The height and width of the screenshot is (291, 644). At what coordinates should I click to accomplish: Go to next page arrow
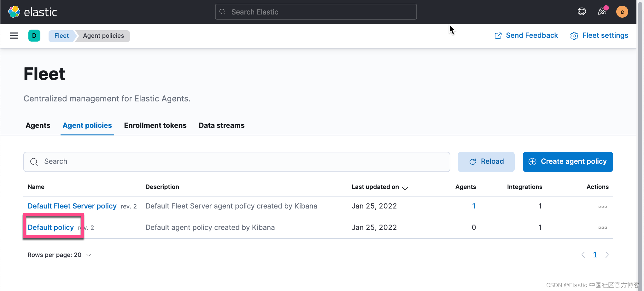tap(607, 255)
